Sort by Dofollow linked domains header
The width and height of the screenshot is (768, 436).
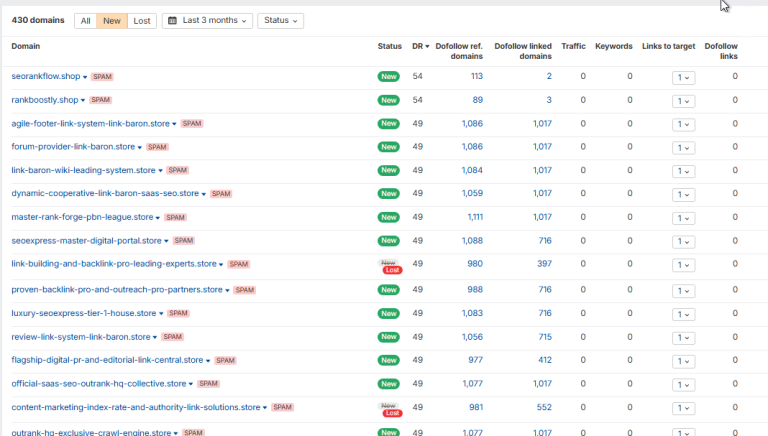523,51
